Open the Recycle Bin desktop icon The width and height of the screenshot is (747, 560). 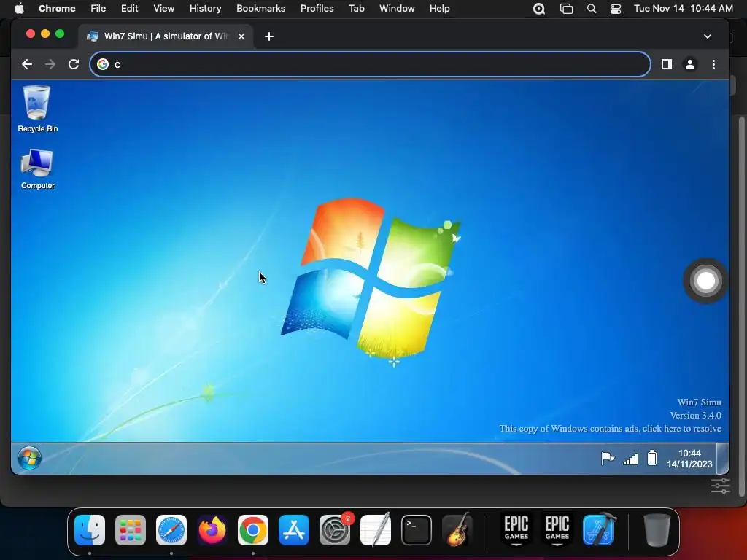click(x=37, y=109)
